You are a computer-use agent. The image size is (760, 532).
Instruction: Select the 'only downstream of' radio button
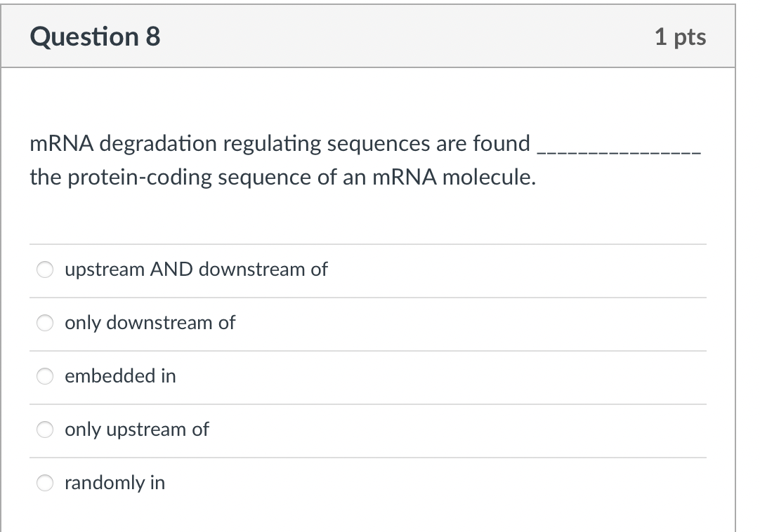(44, 323)
